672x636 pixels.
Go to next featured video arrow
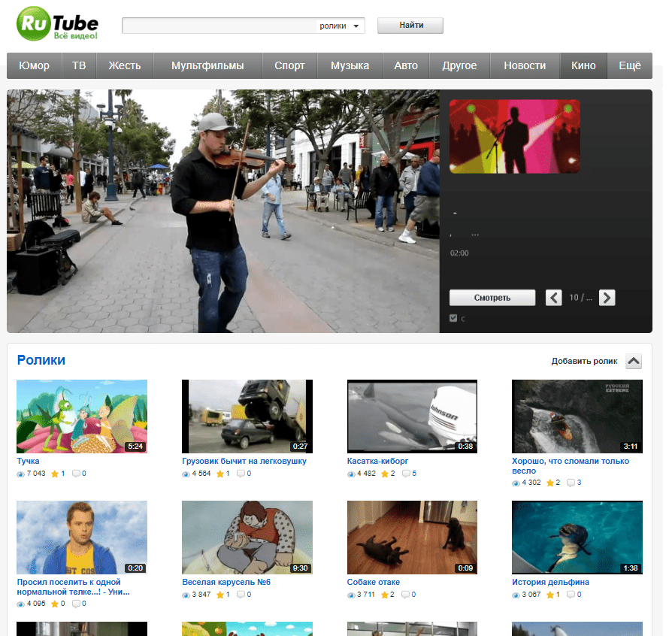coord(607,298)
